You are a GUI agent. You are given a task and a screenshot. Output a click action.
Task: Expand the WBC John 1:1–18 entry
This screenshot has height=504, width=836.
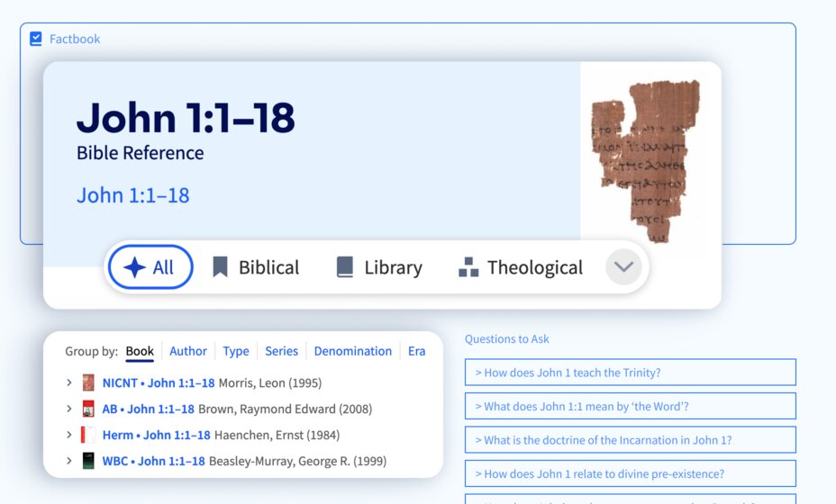(x=68, y=461)
